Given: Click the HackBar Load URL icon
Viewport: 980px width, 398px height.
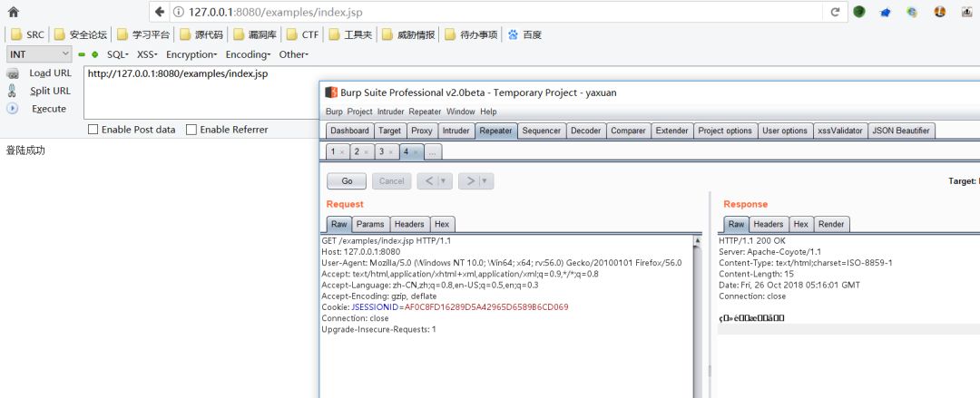Looking at the screenshot, I should (13, 73).
